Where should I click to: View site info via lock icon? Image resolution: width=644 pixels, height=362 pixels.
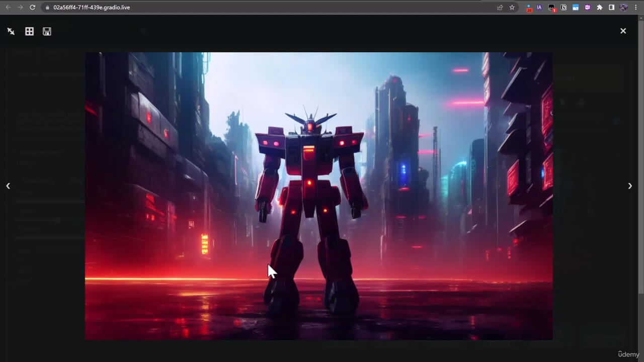(47, 8)
